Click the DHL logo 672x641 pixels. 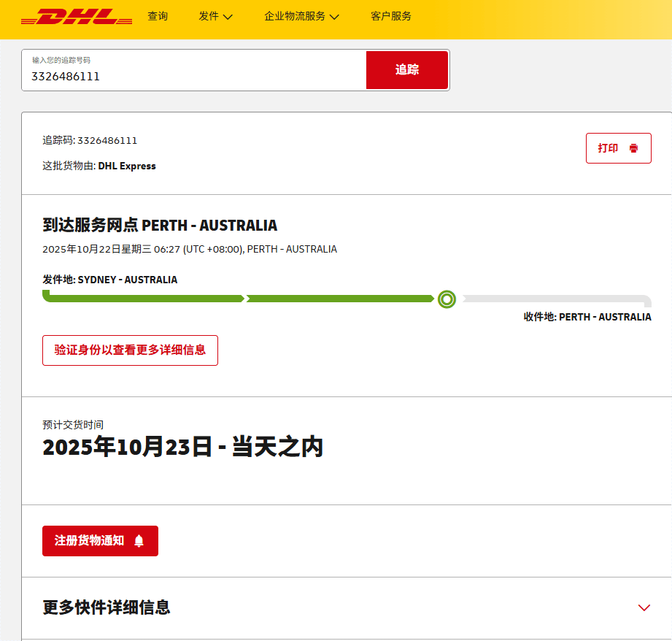pyautogui.click(x=77, y=17)
